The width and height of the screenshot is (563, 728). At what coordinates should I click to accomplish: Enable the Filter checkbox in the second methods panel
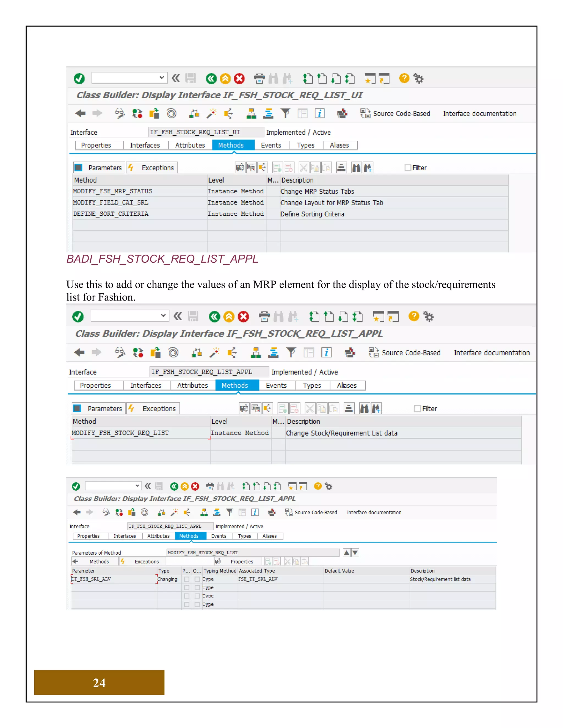tap(417, 408)
